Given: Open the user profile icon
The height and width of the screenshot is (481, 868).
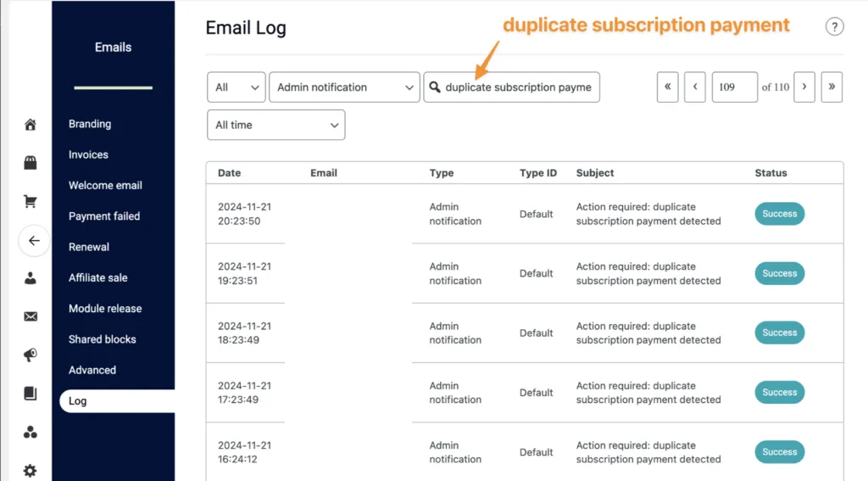Looking at the screenshot, I should point(31,277).
